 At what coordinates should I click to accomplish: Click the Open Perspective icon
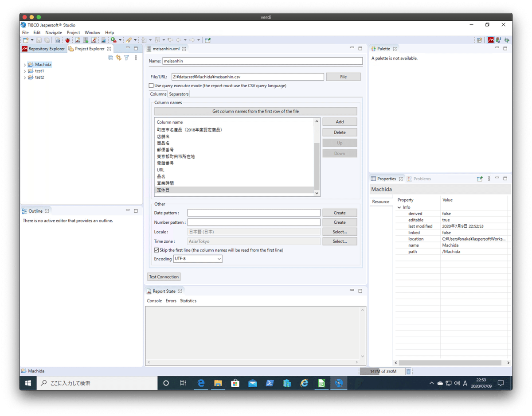click(480, 40)
